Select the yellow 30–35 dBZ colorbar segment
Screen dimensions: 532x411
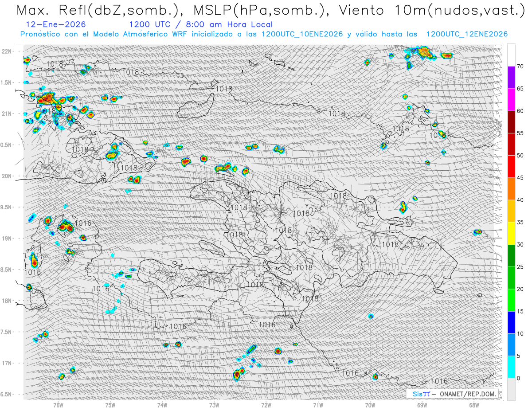[511, 233]
